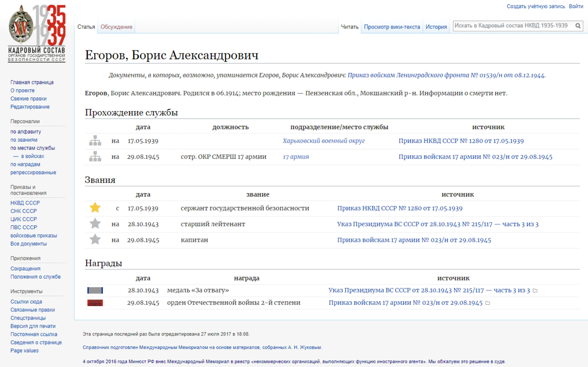Browse personnel по местам службы
Image resolution: width=588 pixels, height=367 pixels.
tap(33, 148)
